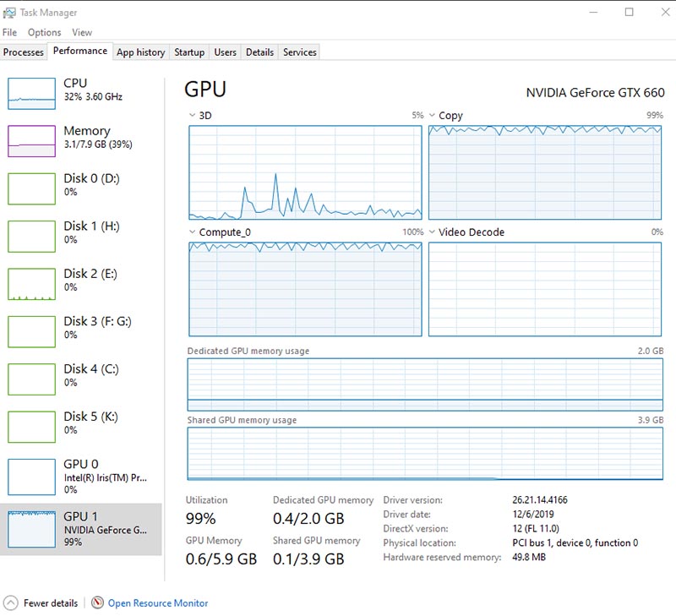The width and height of the screenshot is (676, 616).
Task: Click the Copy engine usage graph
Action: click(x=545, y=172)
